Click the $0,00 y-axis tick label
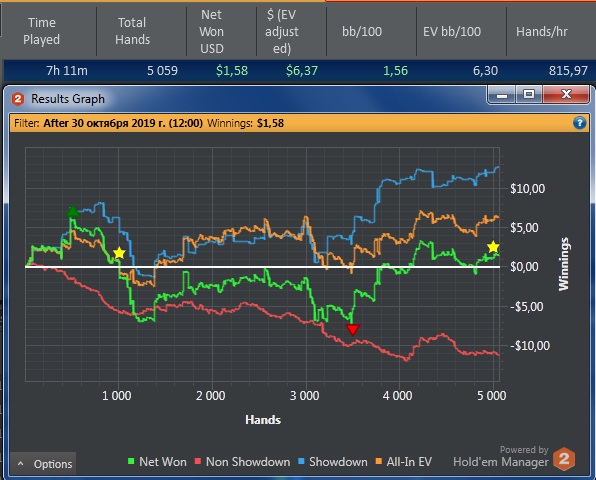The width and height of the screenshot is (596, 480). point(525,267)
